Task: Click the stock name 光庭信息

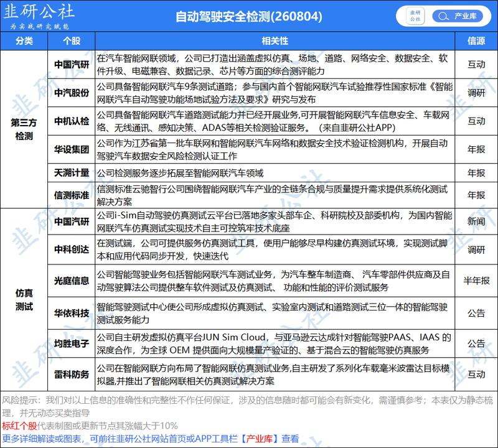Action: (72, 281)
